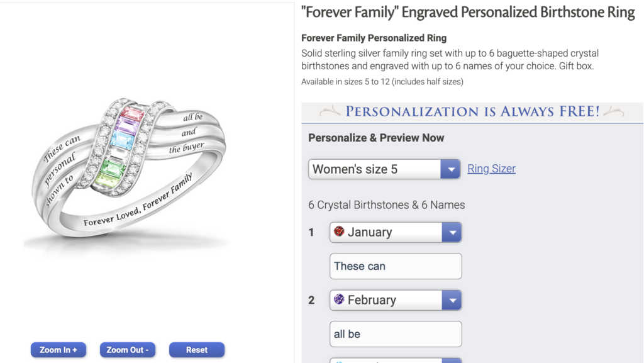Click the name field containing 'all be'

396,333
